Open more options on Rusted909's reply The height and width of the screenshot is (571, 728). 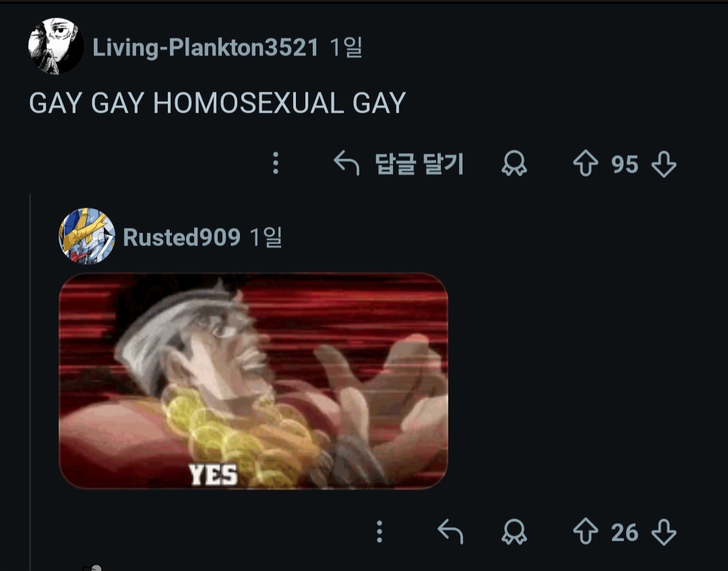point(380,531)
